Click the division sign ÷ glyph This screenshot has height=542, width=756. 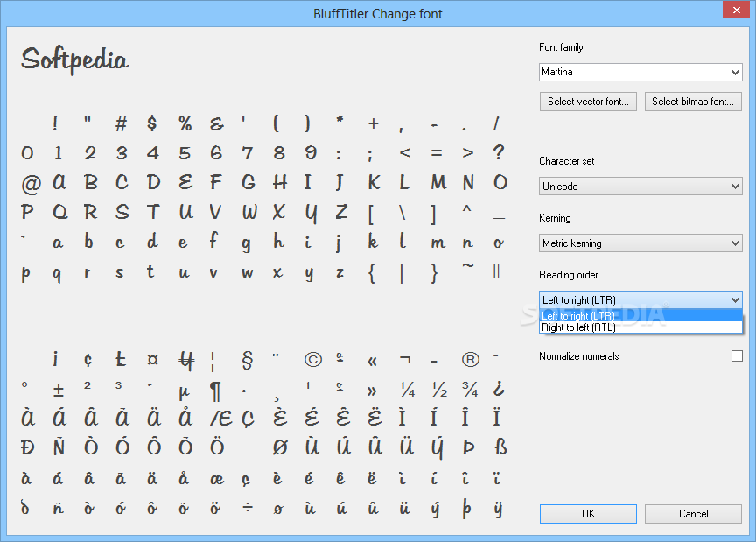click(248, 508)
